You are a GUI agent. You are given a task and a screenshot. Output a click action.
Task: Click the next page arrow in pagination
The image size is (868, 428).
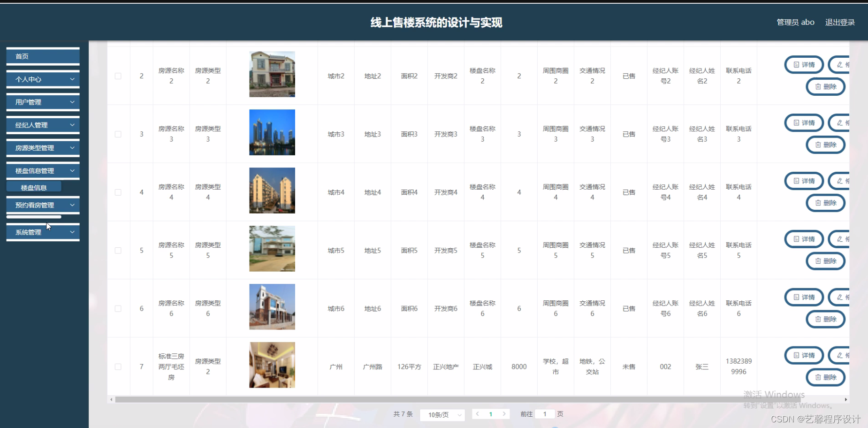coord(505,414)
